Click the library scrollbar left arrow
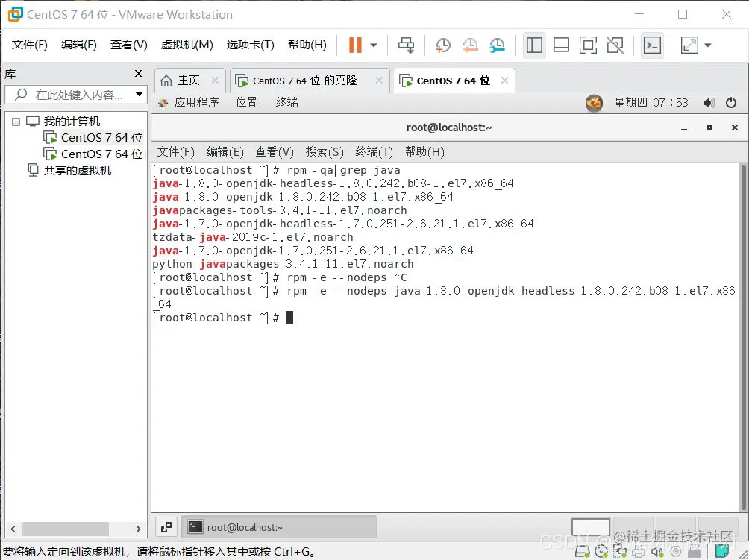Image resolution: width=749 pixels, height=560 pixels. (13, 529)
